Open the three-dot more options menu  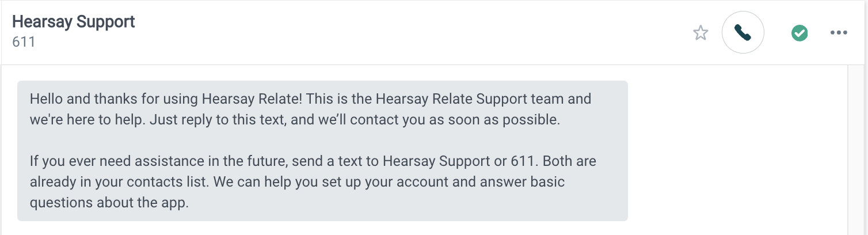click(839, 33)
